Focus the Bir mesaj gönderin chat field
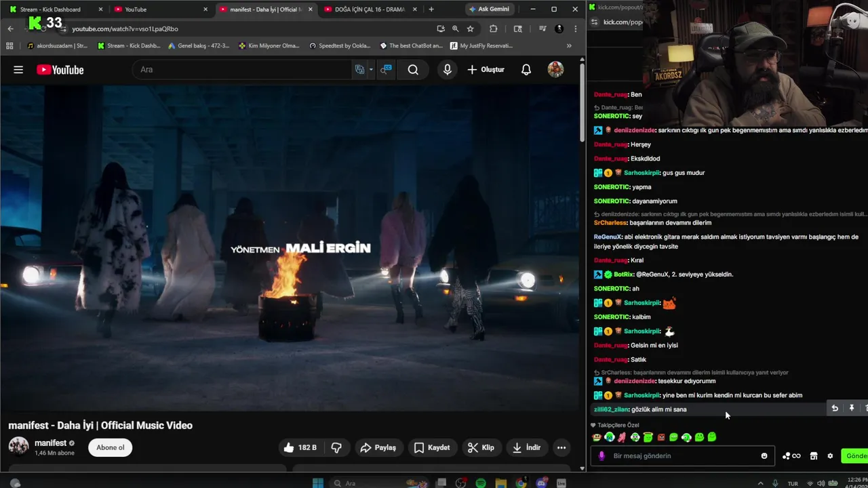Image resolution: width=868 pixels, height=488 pixels. (685, 456)
